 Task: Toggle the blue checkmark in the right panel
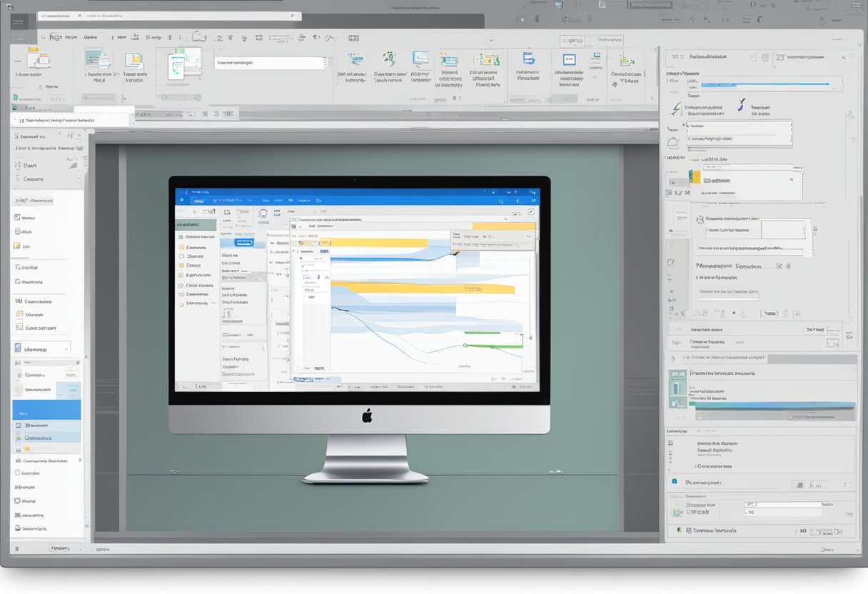point(741,106)
